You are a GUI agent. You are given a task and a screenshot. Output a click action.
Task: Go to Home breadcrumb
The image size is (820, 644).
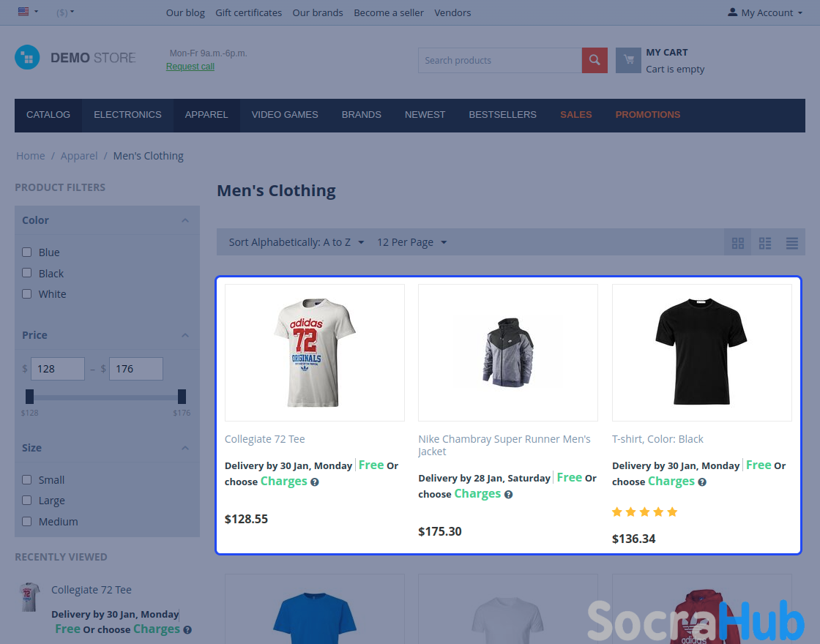30,156
